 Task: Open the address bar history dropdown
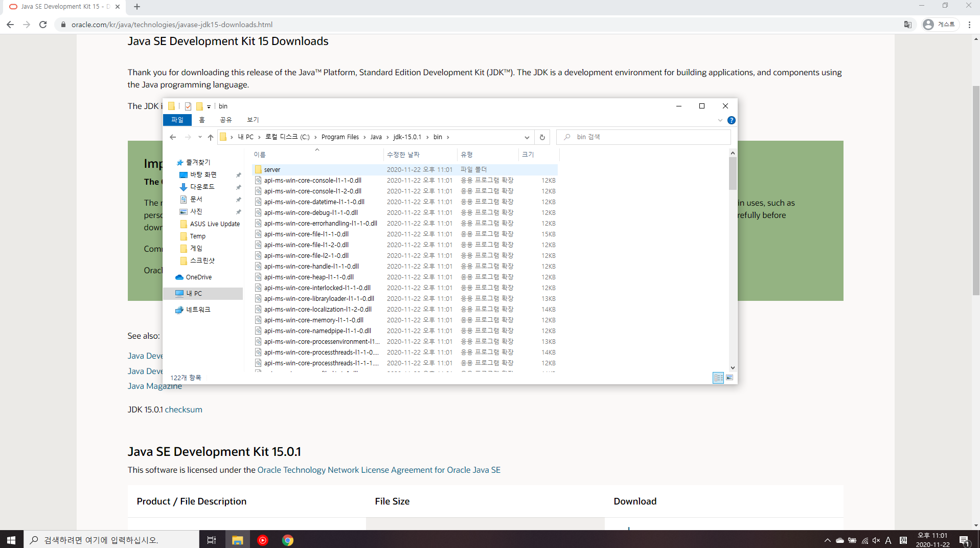tap(527, 137)
